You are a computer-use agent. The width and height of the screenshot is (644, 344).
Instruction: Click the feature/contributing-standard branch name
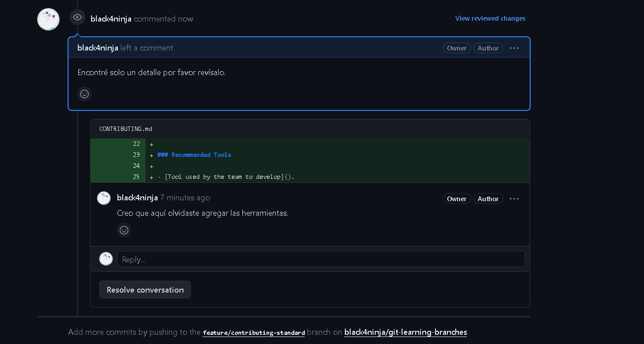254,333
